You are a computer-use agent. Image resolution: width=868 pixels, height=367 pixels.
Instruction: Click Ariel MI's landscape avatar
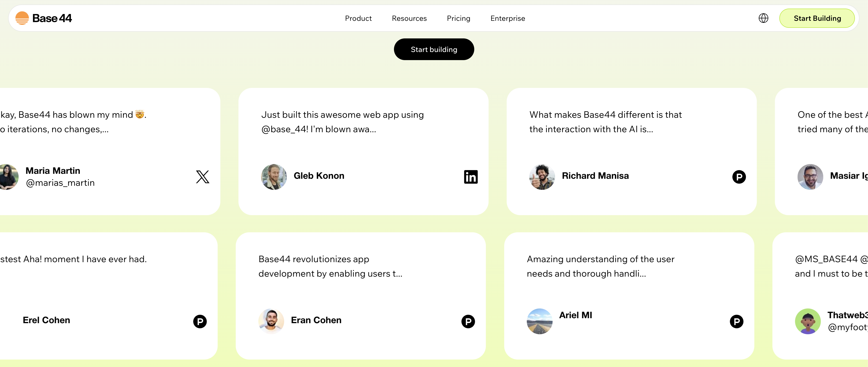tap(539, 321)
